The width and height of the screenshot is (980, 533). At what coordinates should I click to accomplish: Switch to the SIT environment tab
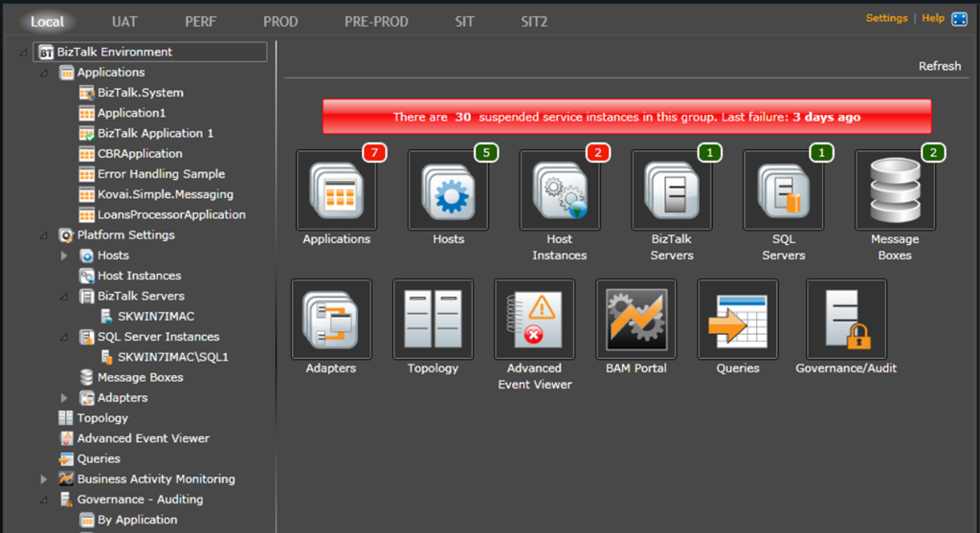(x=464, y=22)
